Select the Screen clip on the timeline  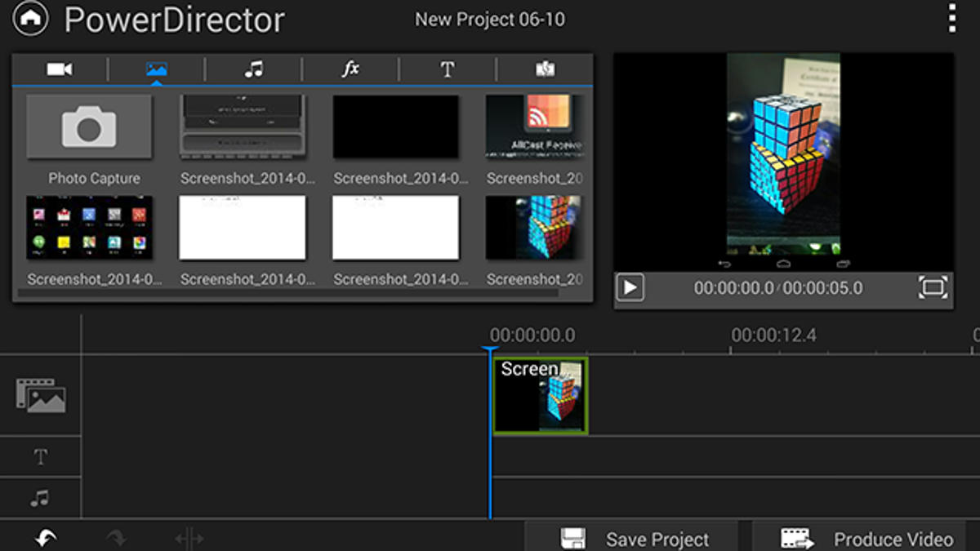[541, 395]
